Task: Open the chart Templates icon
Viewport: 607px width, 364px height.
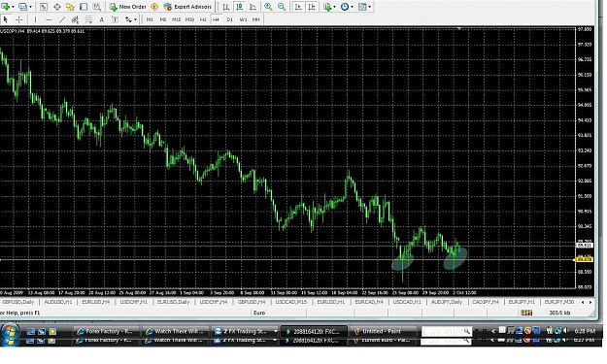Action: [362, 7]
